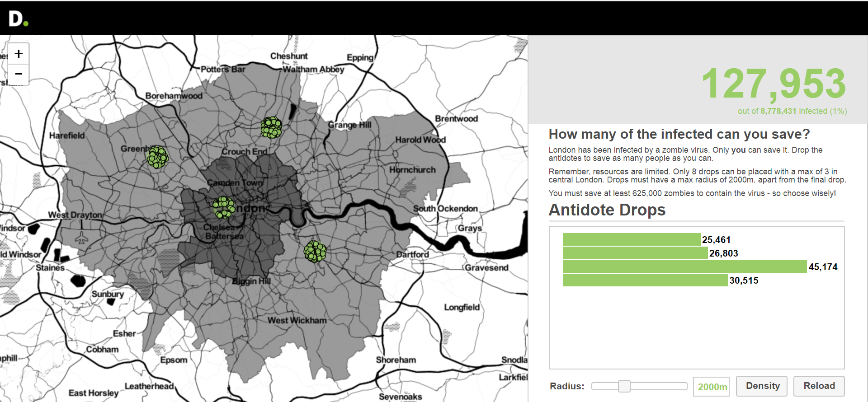
Task: Click the 127,953 saved counter
Action: (774, 84)
